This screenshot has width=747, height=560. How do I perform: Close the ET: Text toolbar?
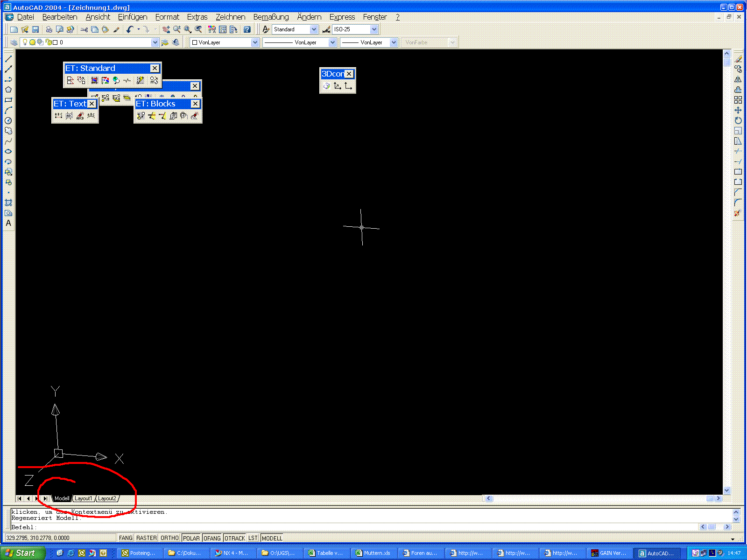tap(92, 104)
